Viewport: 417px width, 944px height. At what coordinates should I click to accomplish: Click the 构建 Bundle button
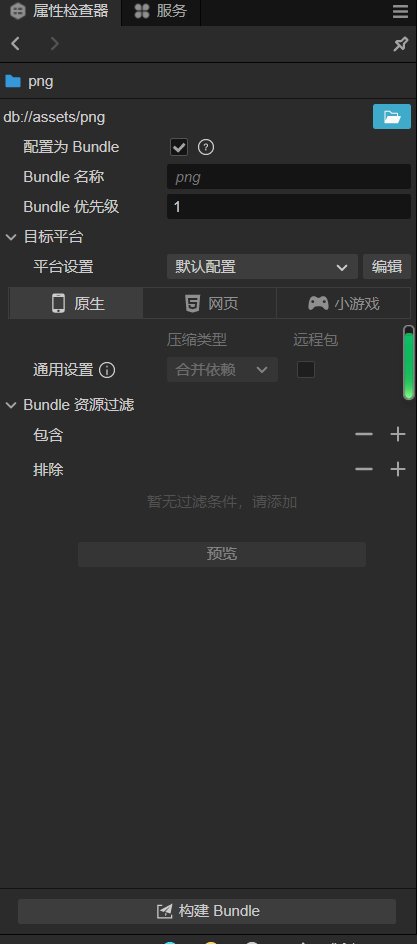pos(207,911)
